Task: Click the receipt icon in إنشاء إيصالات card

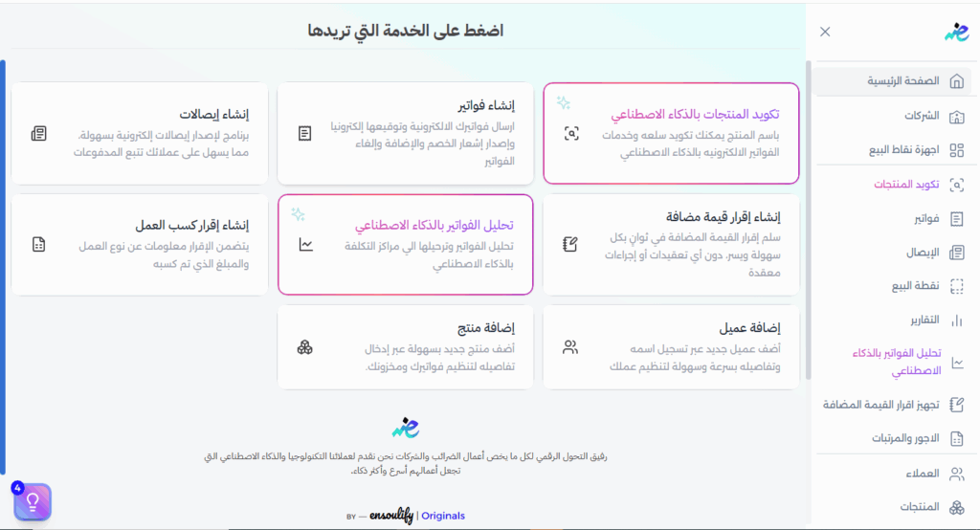Action: [x=39, y=133]
